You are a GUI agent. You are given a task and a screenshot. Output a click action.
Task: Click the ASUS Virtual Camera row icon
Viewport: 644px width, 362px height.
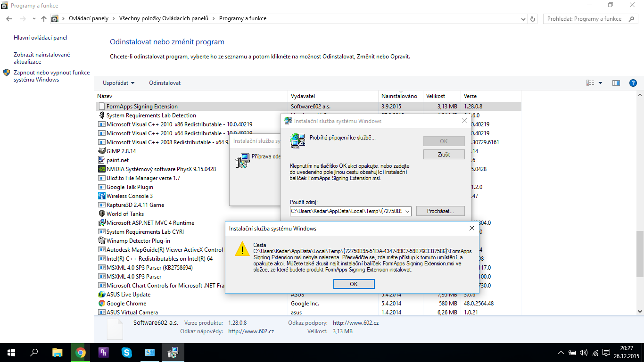click(101, 313)
